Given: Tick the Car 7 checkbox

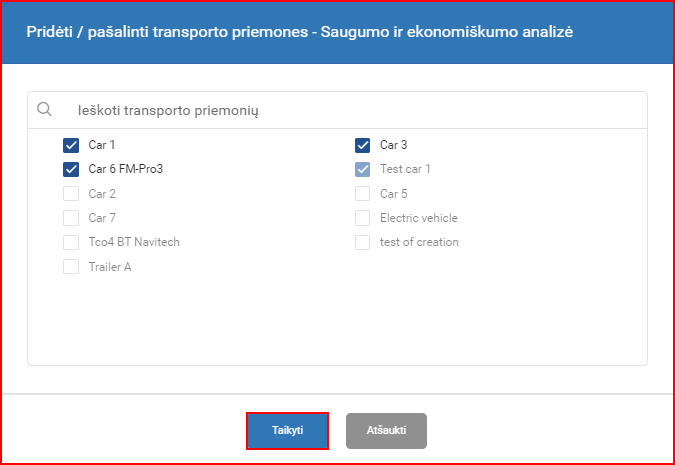Looking at the screenshot, I should 71,218.
